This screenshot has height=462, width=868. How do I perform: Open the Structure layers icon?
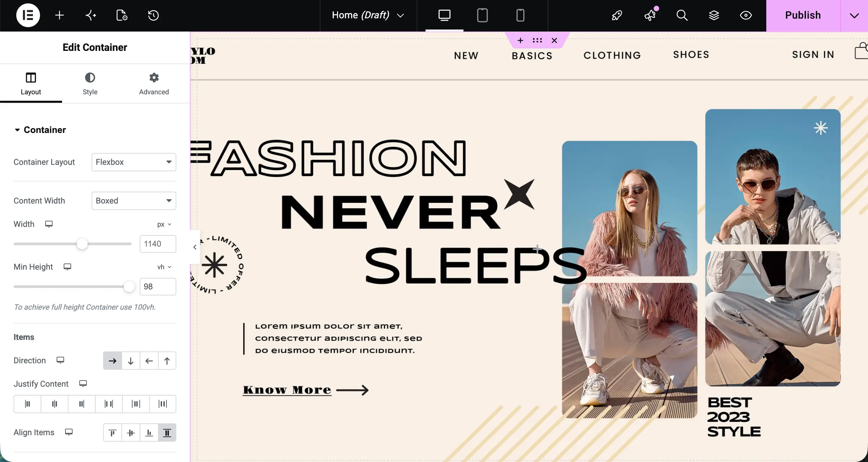pos(714,15)
